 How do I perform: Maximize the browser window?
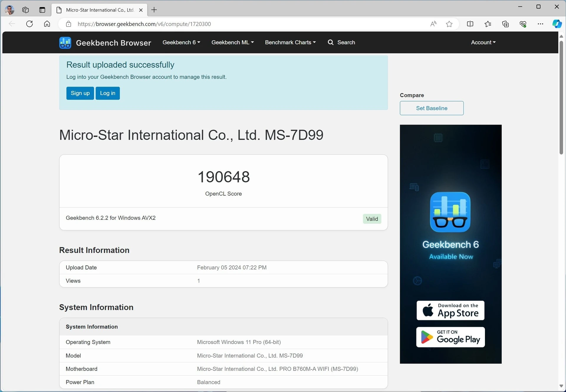[538, 6]
